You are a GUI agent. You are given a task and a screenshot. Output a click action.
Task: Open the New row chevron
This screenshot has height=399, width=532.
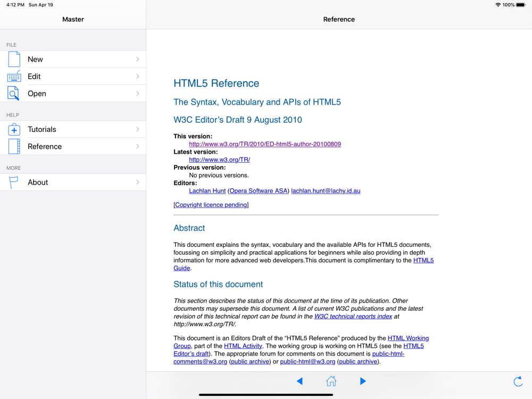(137, 59)
